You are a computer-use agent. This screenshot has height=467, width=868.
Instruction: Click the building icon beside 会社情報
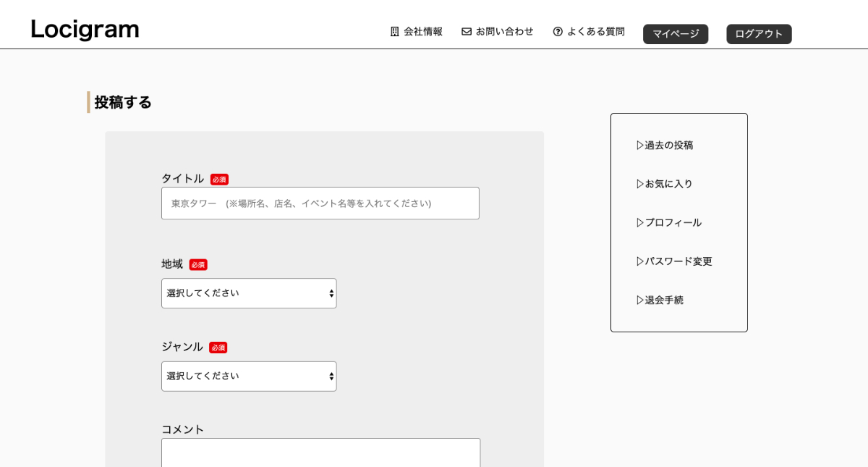coord(395,32)
